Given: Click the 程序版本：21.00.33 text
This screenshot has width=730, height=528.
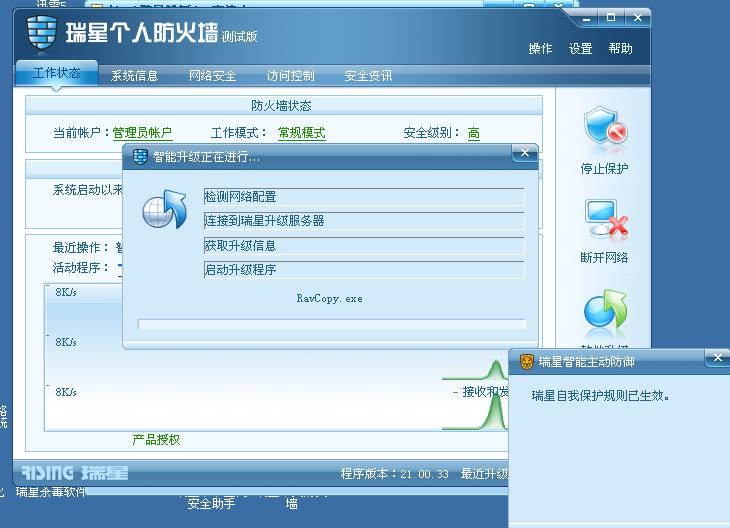Looking at the screenshot, I should [394, 474].
